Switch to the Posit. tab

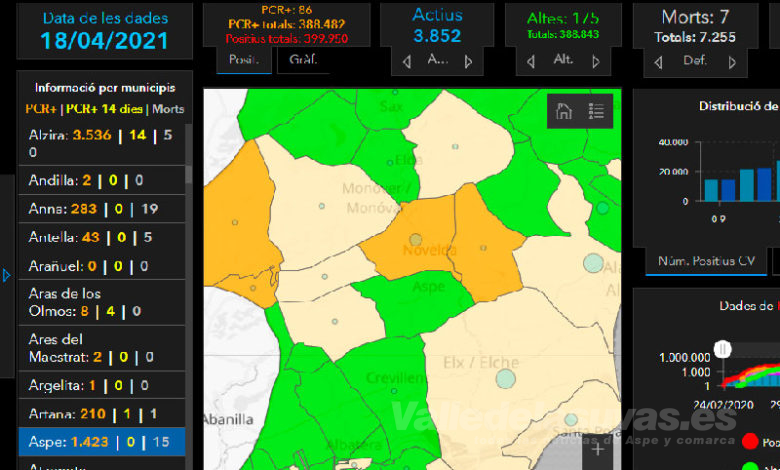pos(244,59)
